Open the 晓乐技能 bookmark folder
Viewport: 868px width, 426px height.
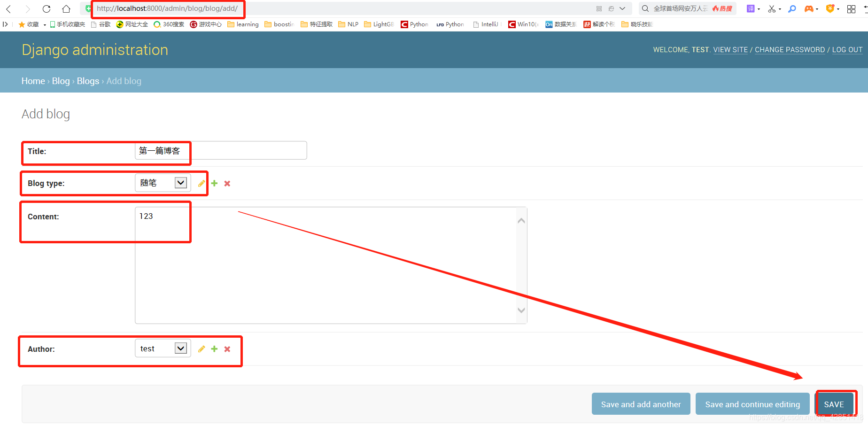tap(637, 24)
